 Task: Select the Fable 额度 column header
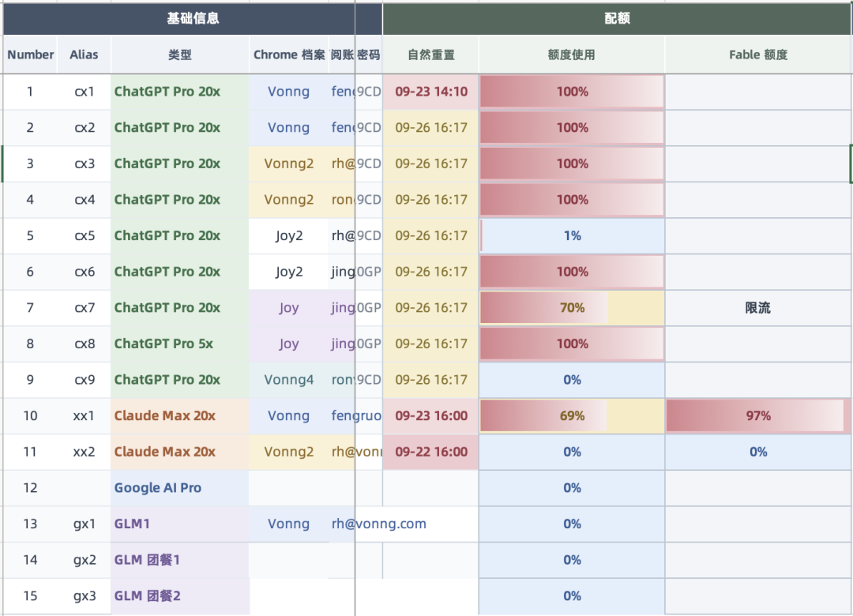tap(758, 54)
